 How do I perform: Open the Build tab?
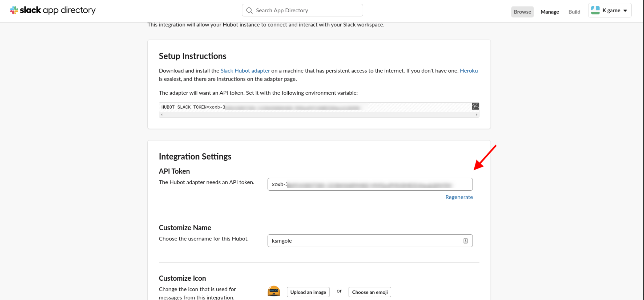tap(574, 12)
